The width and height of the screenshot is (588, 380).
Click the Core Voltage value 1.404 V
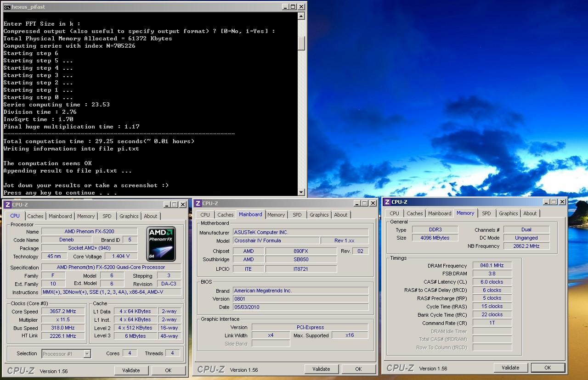pyautogui.click(x=121, y=256)
